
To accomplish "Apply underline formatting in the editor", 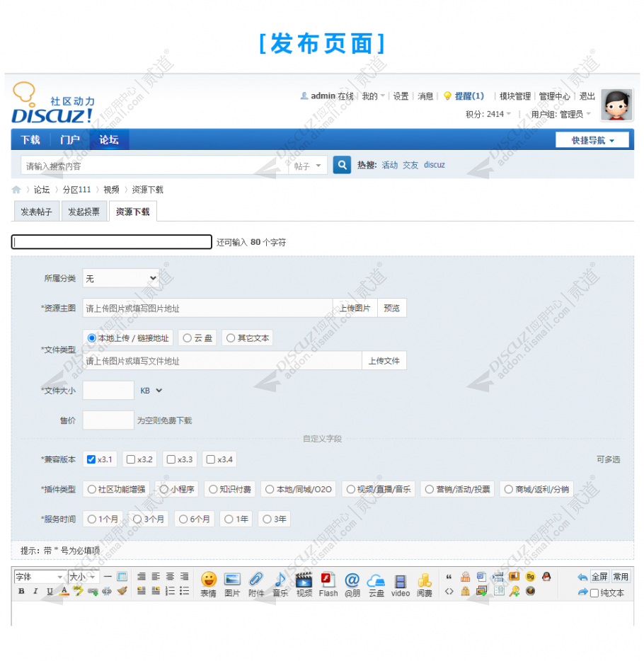I will tap(50, 591).
